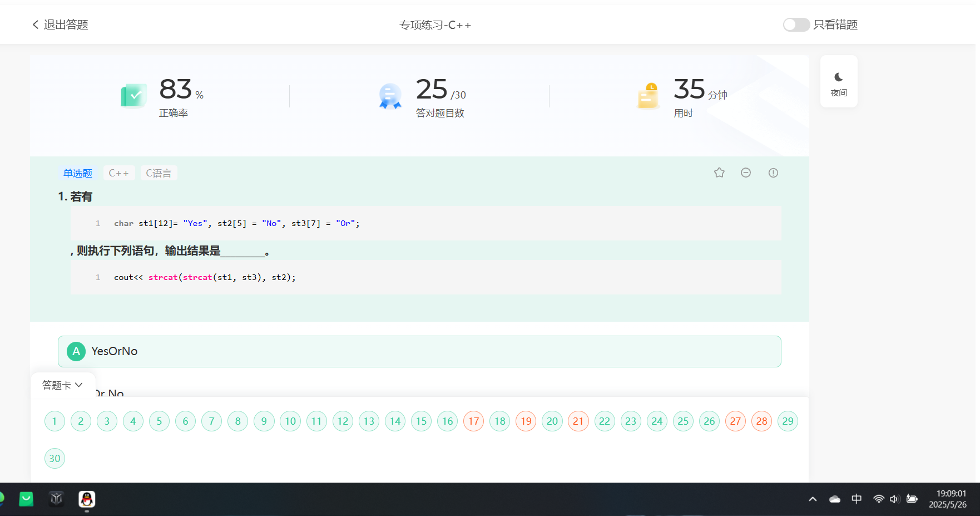
Task: Click the C语言 category tag
Action: tap(159, 173)
